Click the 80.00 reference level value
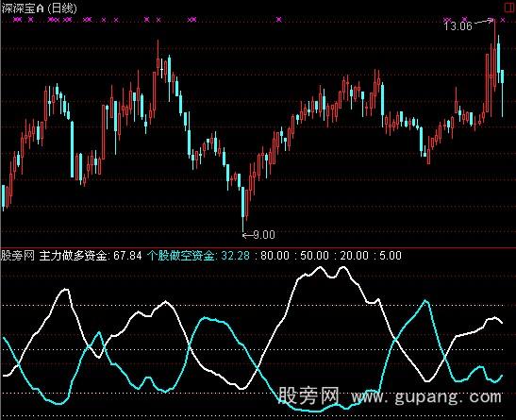The width and height of the screenshot is (516, 420). click(x=275, y=256)
